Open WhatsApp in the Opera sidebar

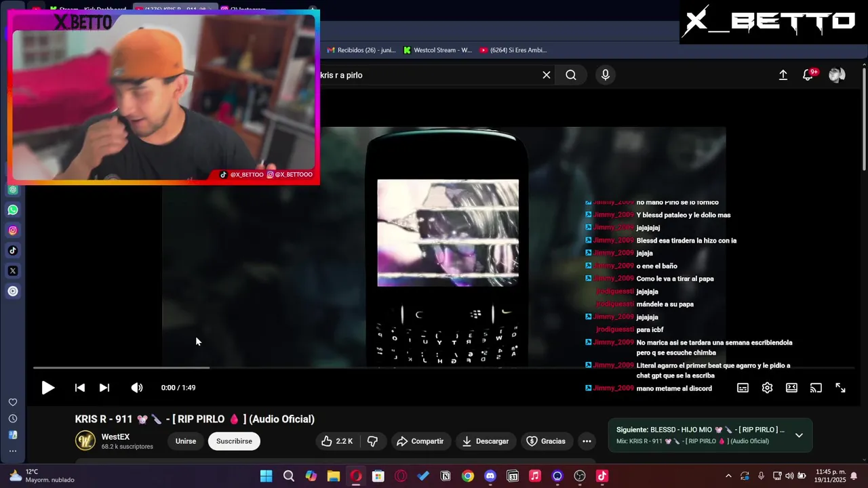(x=13, y=210)
